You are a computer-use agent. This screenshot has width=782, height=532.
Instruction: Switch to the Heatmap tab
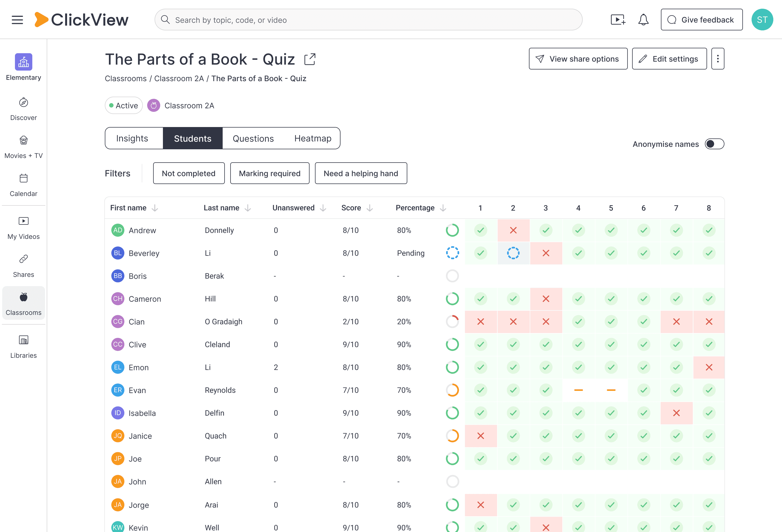[313, 138]
